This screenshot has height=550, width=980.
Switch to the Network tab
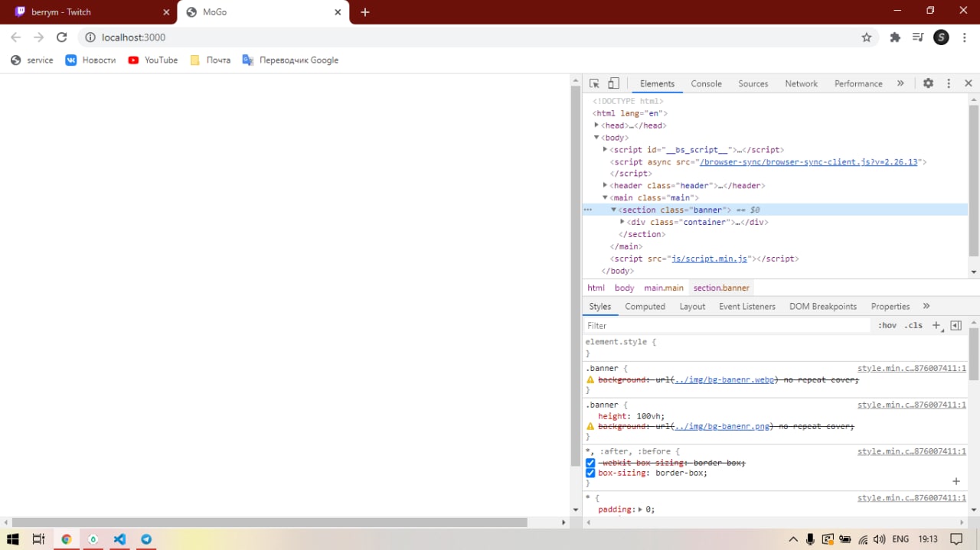tap(801, 83)
